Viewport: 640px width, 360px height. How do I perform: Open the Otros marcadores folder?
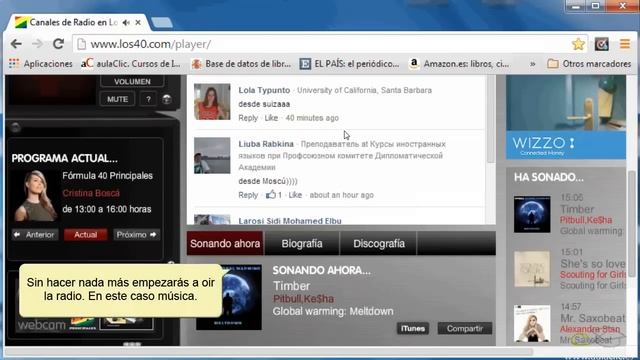(589, 64)
